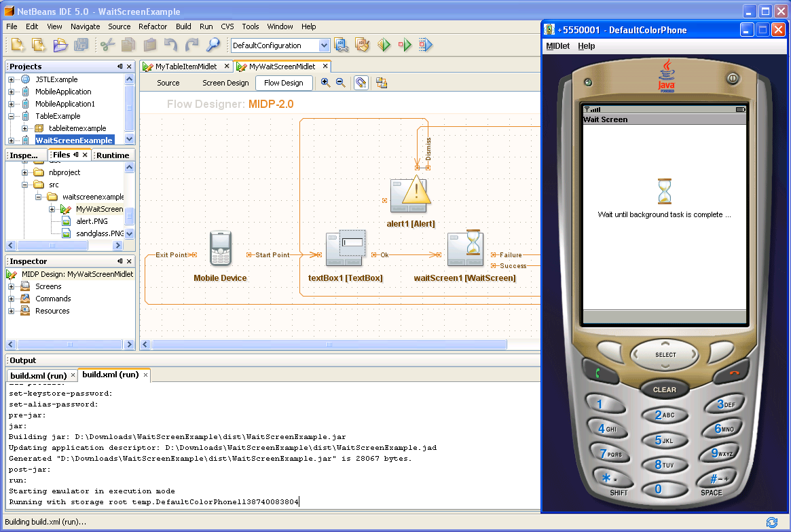Open the CVS menu

point(227,26)
